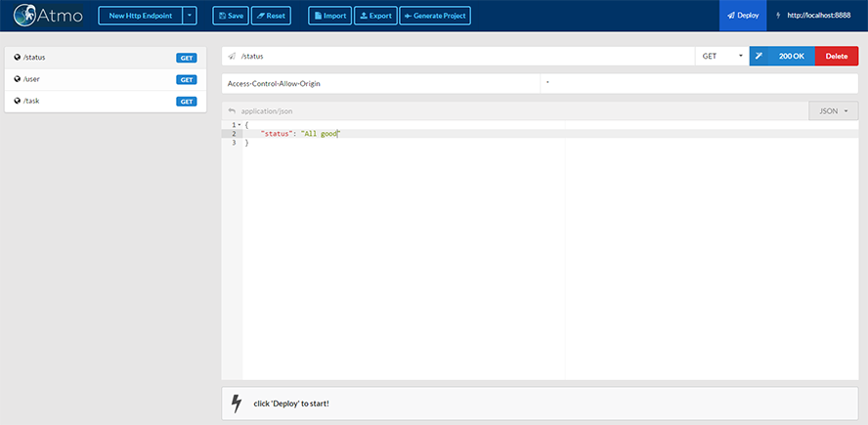Click the GET badge on the /user row
Viewport: 868px width, 425px height.
coord(187,80)
